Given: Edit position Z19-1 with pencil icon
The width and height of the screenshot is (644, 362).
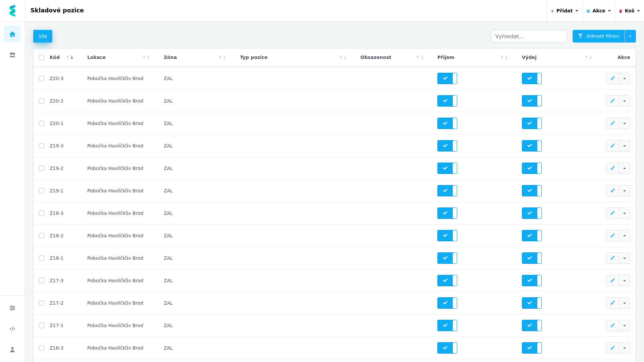Looking at the screenshot, I should (x=612, y=191).
